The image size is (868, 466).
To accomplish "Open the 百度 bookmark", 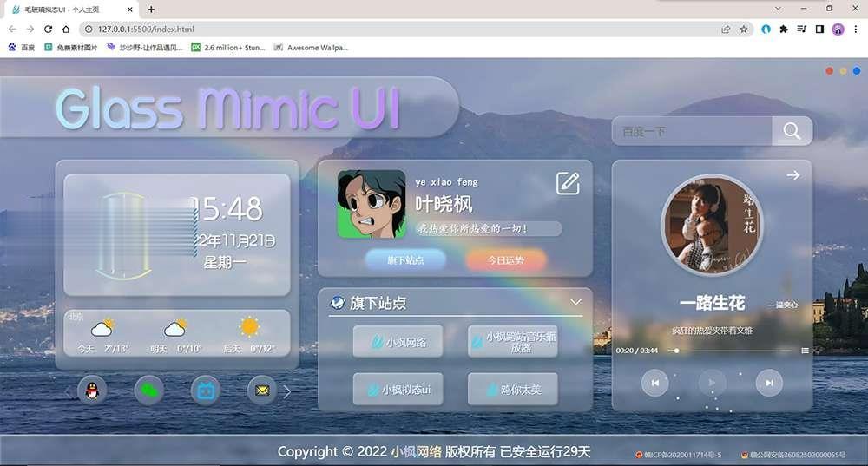I will [x=23, y=47].
